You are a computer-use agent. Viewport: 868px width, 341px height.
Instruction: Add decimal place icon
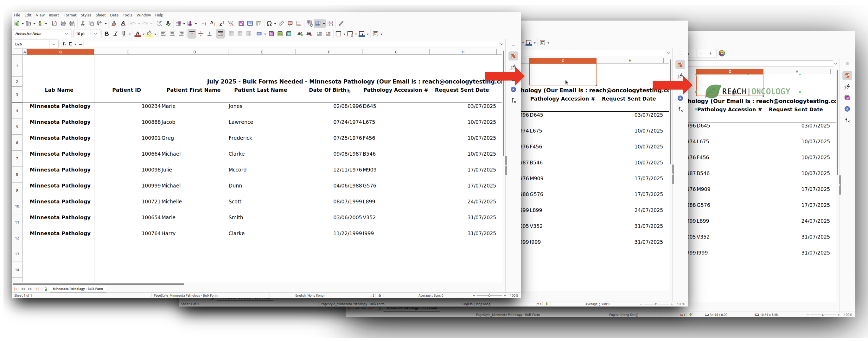coord(300,34)
